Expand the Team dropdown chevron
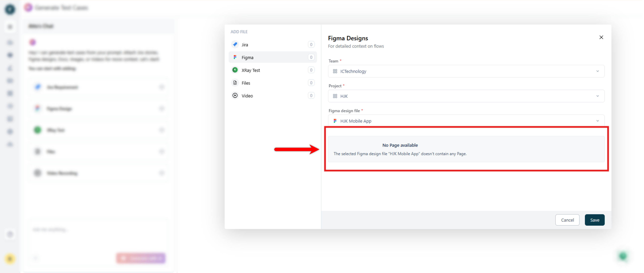 597,71
